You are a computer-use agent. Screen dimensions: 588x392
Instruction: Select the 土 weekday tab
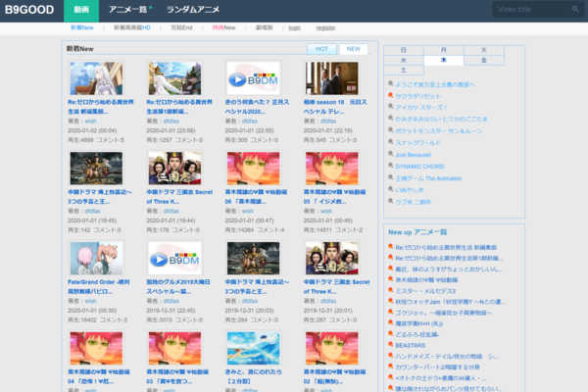pyautogui.click(x=404, y=71)
